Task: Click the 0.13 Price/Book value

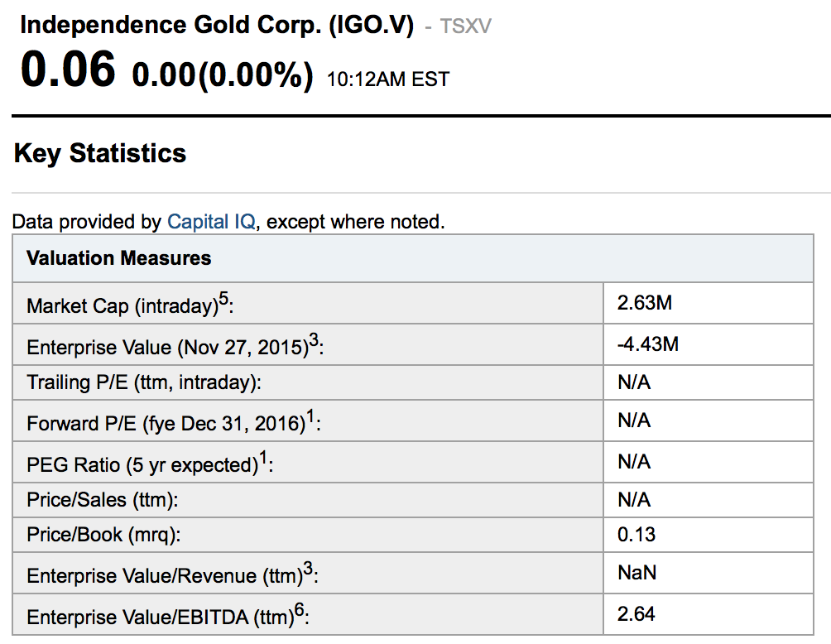Action: pos(636,535)
